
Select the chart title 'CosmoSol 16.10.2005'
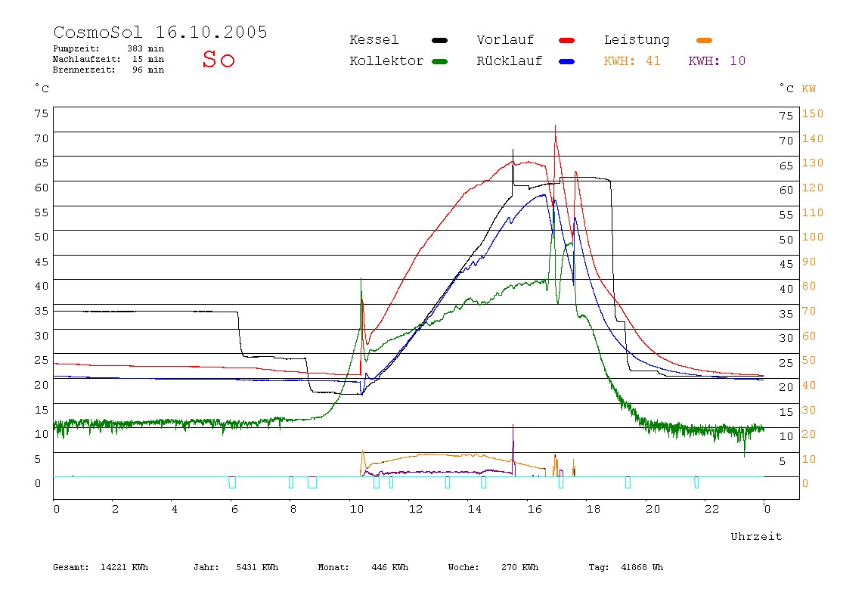[160, 32]
